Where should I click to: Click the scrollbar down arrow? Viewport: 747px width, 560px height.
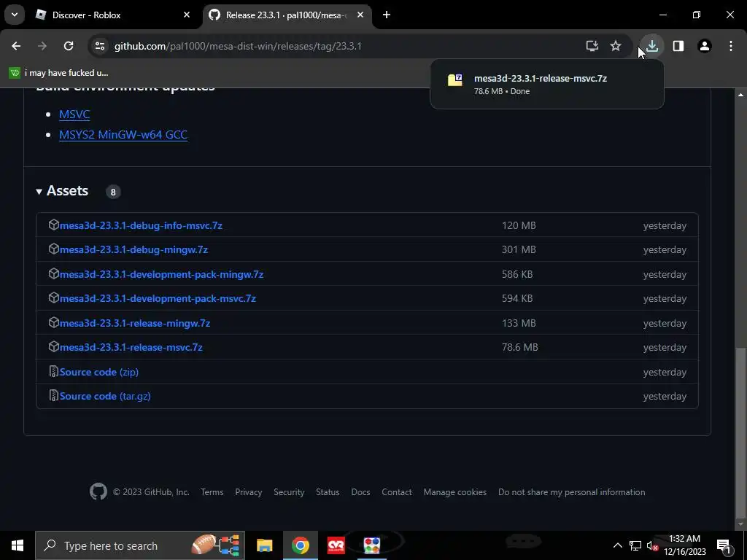pyautogui.click(x=741, y=524)
